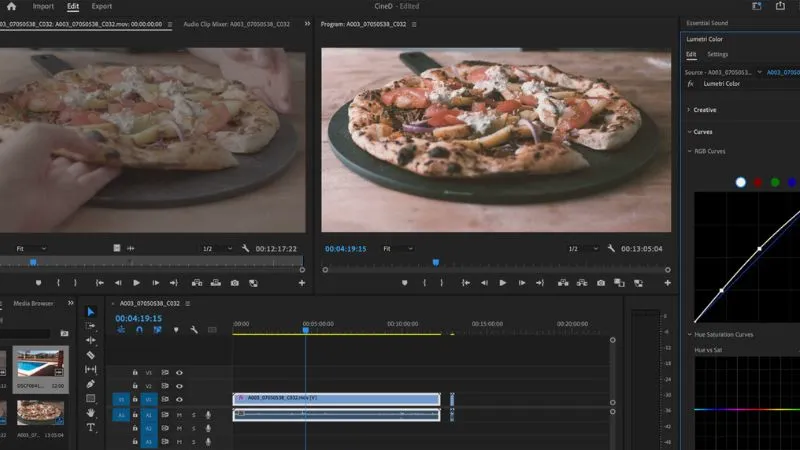Image resolution: width=800 pixels, height=450 pixels.
Task: Mute audio track A1
Action: coord(179,415)
